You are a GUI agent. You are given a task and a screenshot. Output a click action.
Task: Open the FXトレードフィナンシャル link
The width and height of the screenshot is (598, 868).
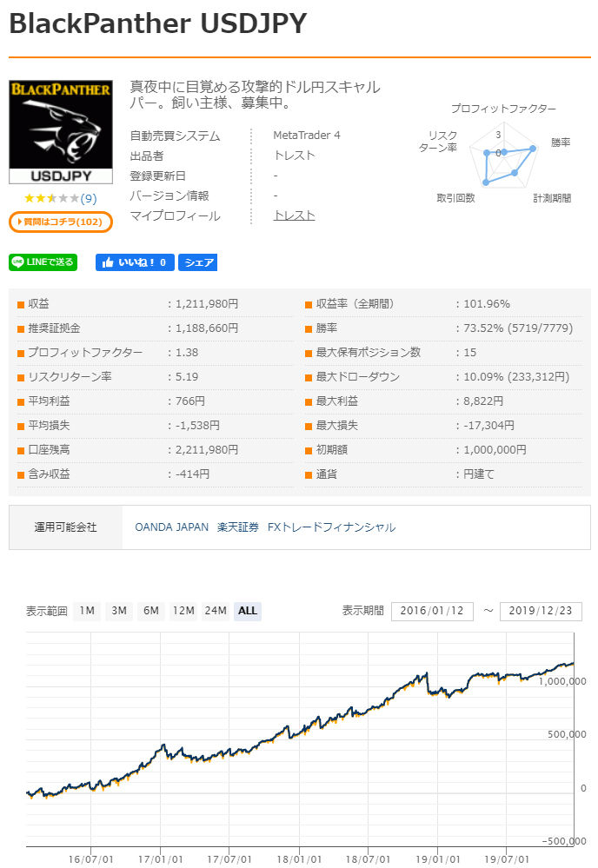click(331, 527)
